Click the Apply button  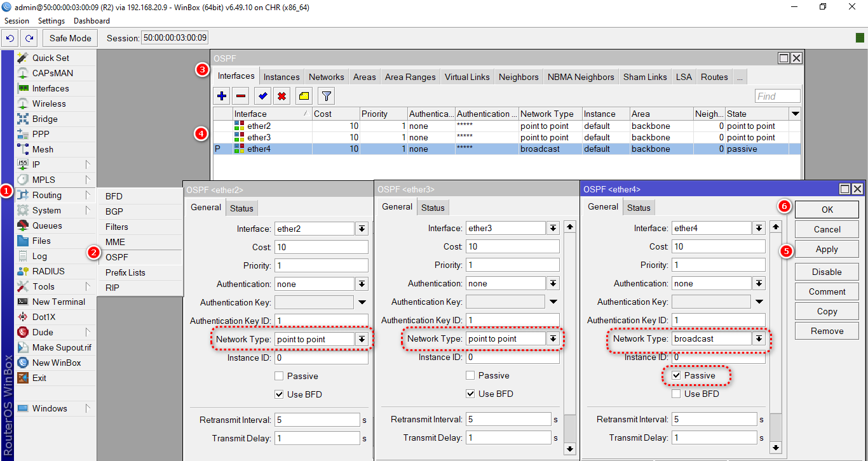tap(827, 250)
